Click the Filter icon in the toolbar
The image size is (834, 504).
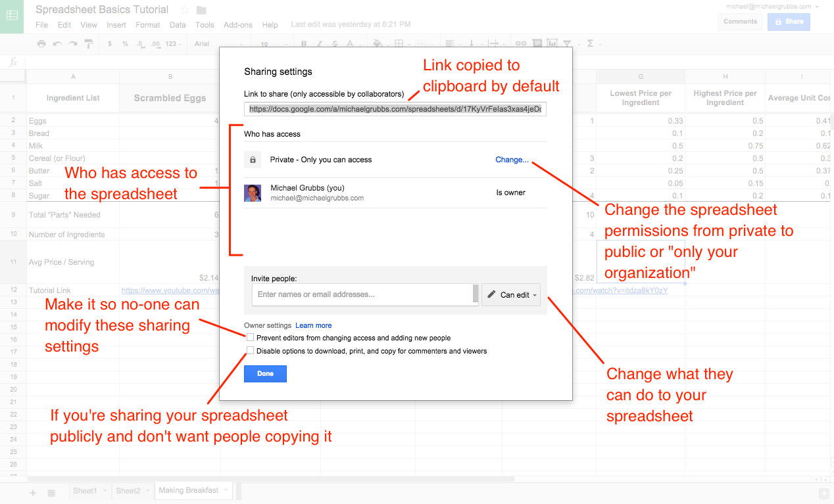pyautogui.click(x=568, y=43)
